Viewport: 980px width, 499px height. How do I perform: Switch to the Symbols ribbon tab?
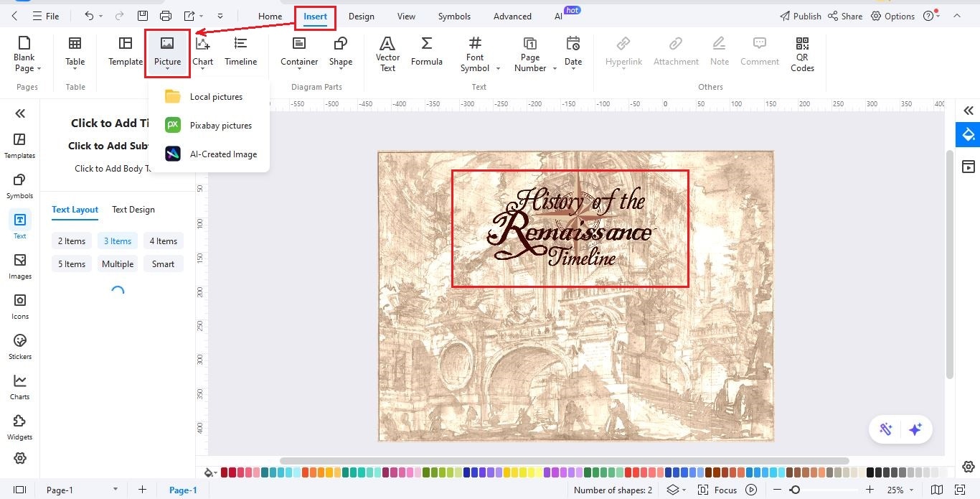454,16
